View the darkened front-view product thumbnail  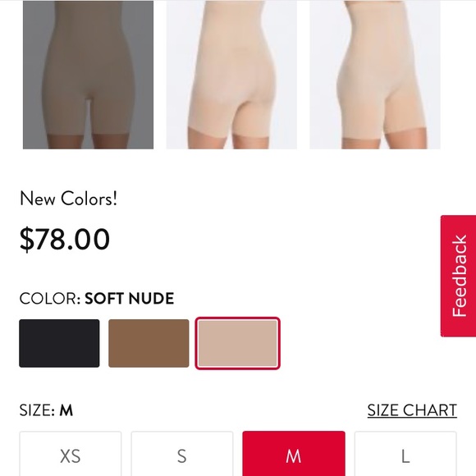coord(89,75)
